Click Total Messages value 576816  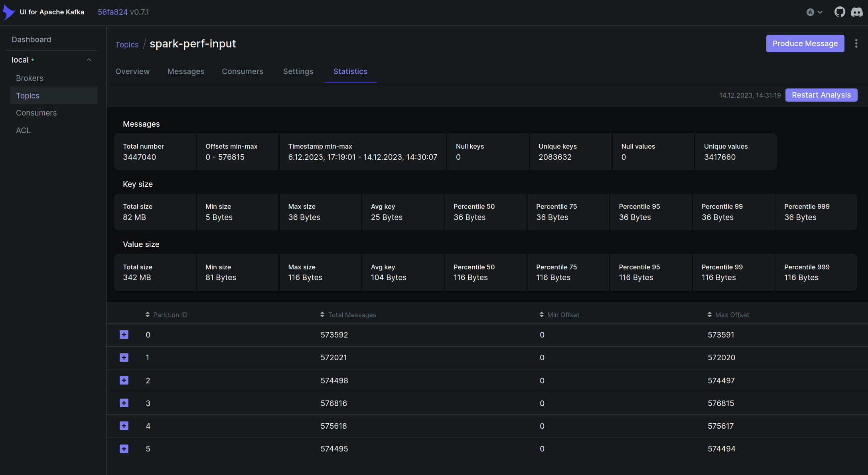(334, 403)
